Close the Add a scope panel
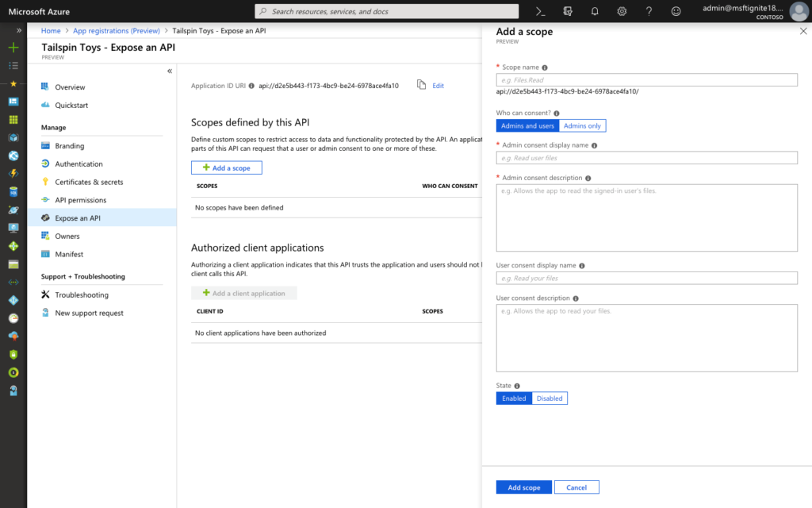This screenshot has height=508, width=812. point(802,31)
